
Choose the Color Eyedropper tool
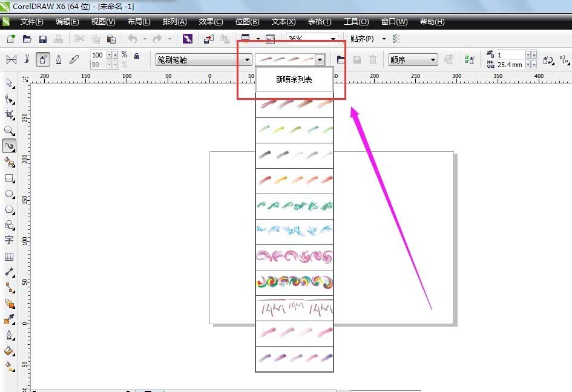click(x=9, y=319)
